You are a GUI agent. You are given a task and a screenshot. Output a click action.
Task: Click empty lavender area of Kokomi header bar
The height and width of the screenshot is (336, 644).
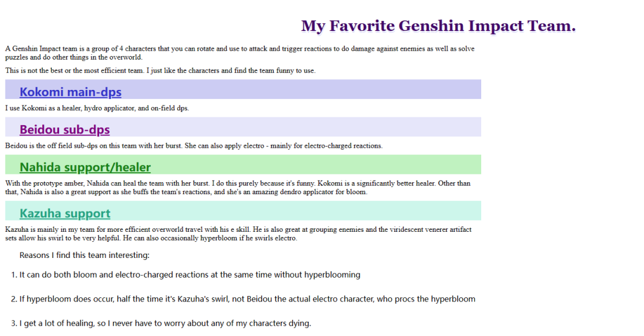coord(301,89)
